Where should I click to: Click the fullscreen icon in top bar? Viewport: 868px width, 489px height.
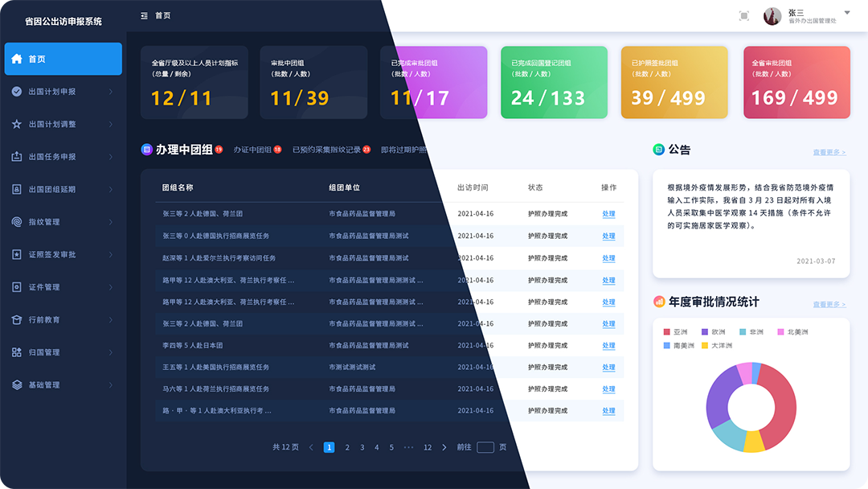(743, 16)
